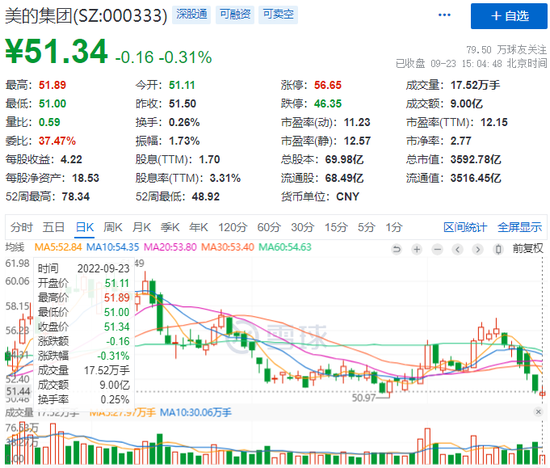Click the 50.97 low price marker on chart
Screen dimensions: 550x468
click(363, 398)
